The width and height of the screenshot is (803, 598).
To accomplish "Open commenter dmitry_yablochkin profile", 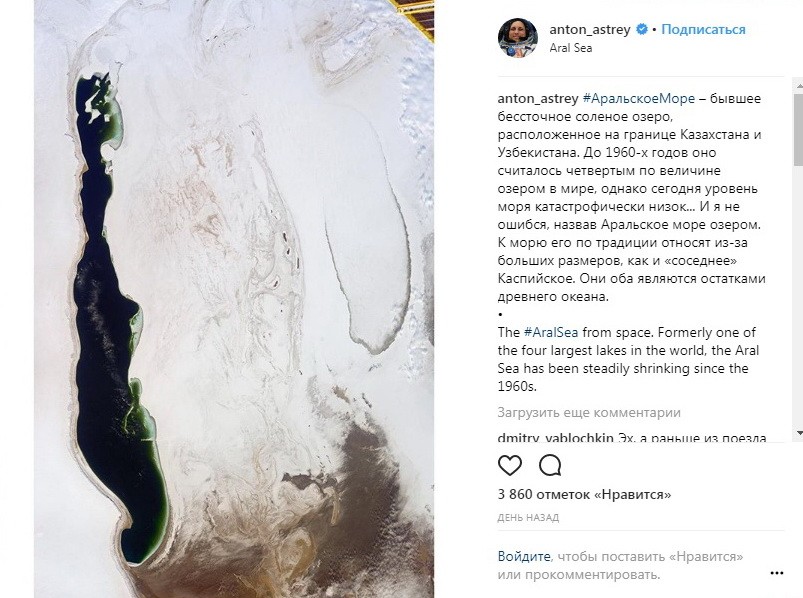I will point(555,438).
